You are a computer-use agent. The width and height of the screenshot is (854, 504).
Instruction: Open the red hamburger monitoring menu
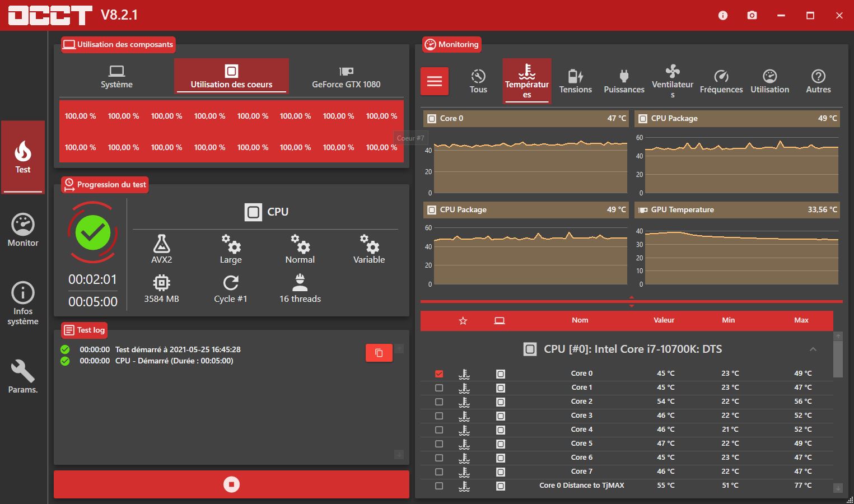[x=435, y=81]
